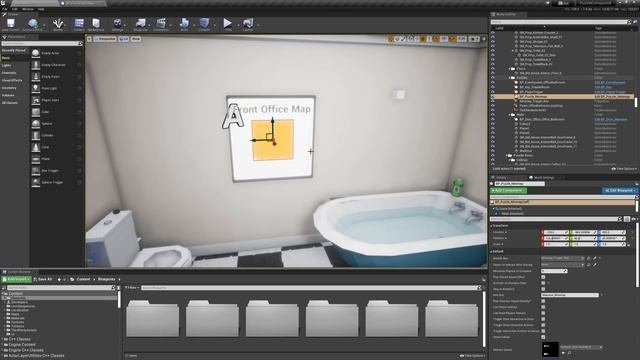This screenshot has width=640, height=360.
Task: Open View Options in World Outliner
Action: coord(624,169)
